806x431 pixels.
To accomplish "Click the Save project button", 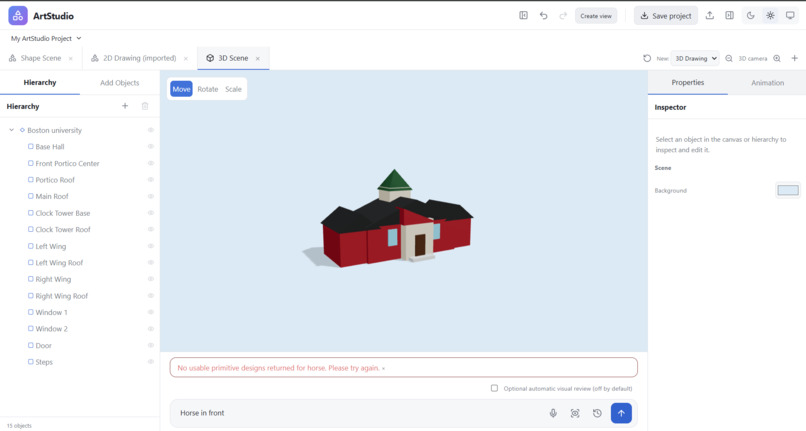I will (666, 16).
